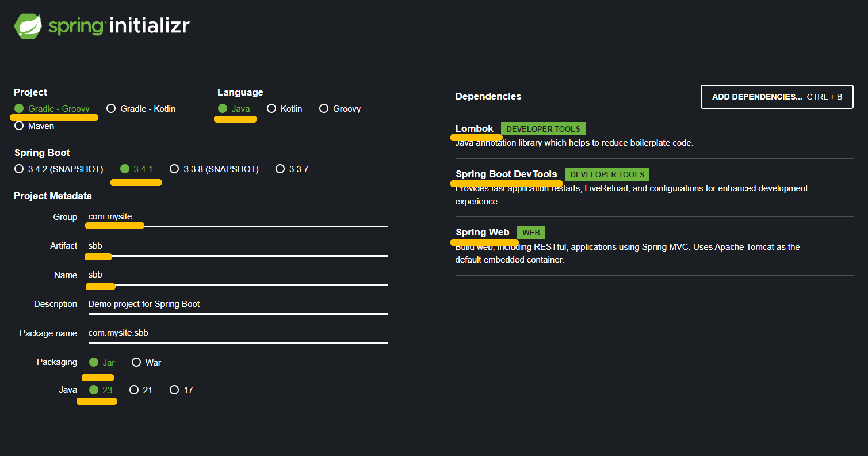868x456 pixels.
Task: Click the Spring Web dependency title
Action: tap(482, 232)
